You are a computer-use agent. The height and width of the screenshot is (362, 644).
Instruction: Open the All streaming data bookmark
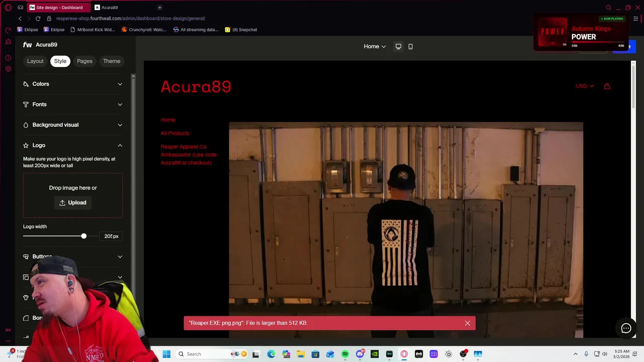(196, 30)
